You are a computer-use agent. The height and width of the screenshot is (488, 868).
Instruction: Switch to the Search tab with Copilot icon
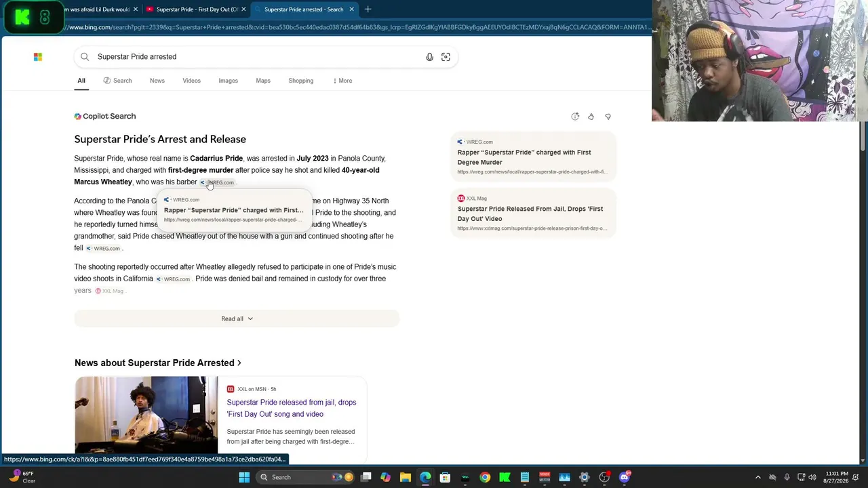[118, 81]
